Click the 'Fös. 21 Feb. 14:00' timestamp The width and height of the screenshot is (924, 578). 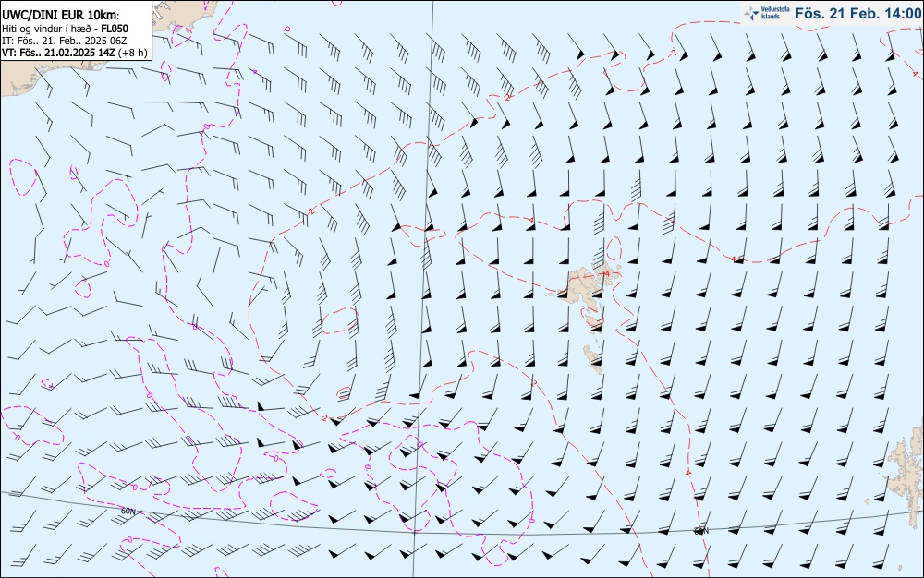pos(857,14)
